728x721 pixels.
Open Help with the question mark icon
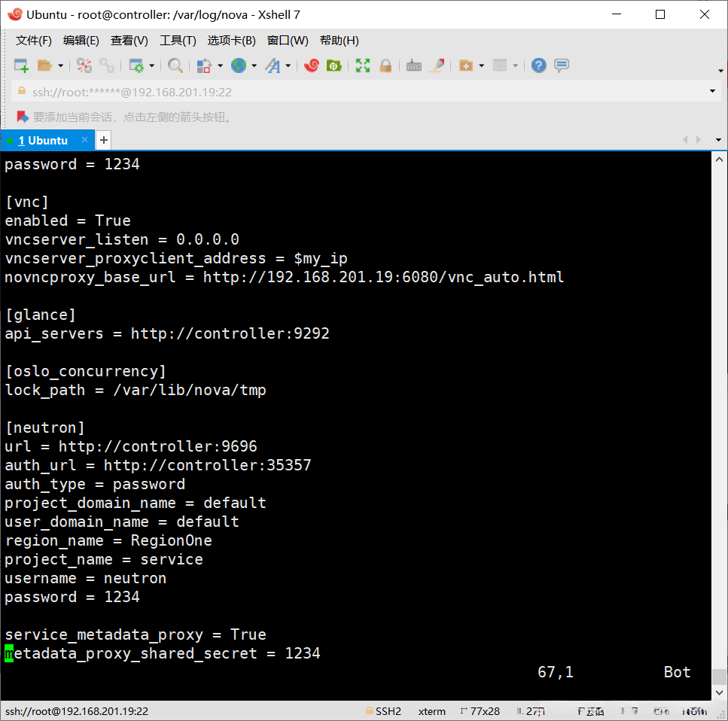tap(538, 65)
